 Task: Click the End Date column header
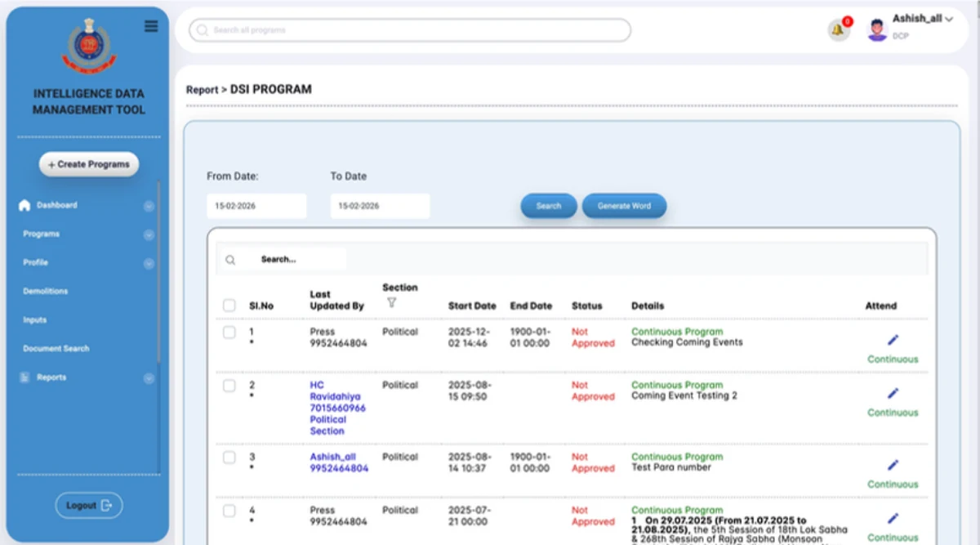point(531,306)
